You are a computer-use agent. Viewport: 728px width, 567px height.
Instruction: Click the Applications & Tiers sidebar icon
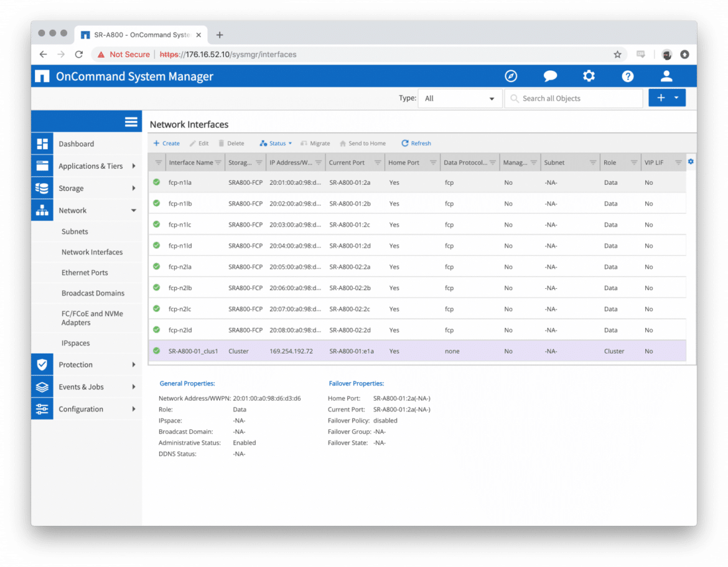(x=42, y=166)
